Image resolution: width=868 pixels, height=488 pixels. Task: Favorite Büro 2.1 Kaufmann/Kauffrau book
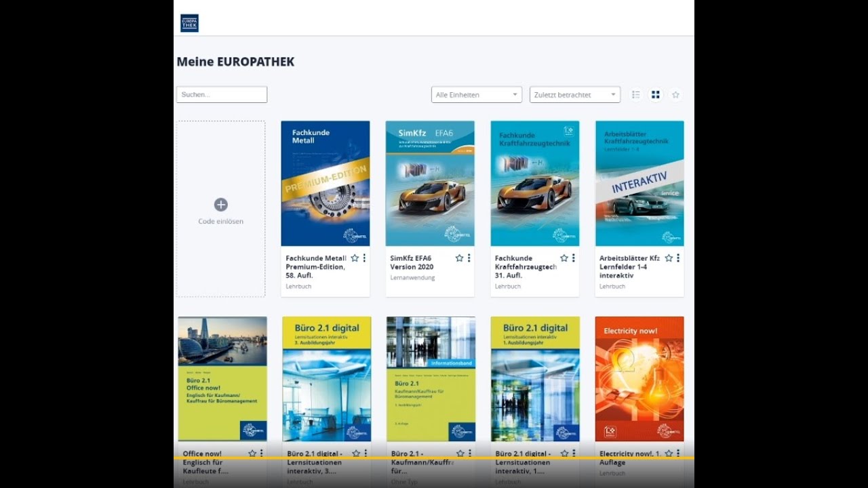[460, 453]
